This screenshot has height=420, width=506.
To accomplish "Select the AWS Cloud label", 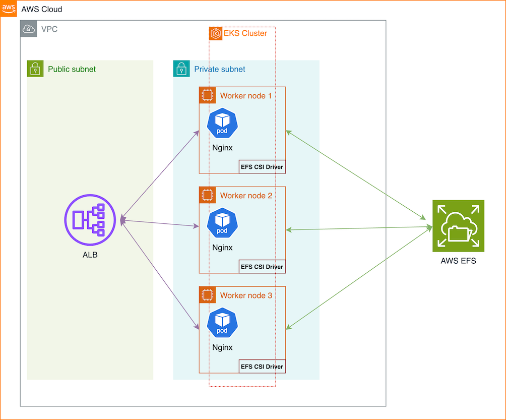I will click(42, 9).
